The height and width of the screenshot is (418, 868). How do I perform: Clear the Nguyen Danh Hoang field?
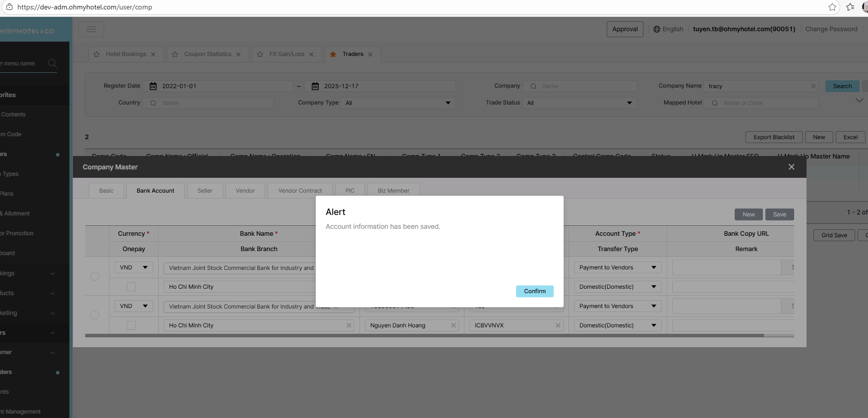(454, 325)
